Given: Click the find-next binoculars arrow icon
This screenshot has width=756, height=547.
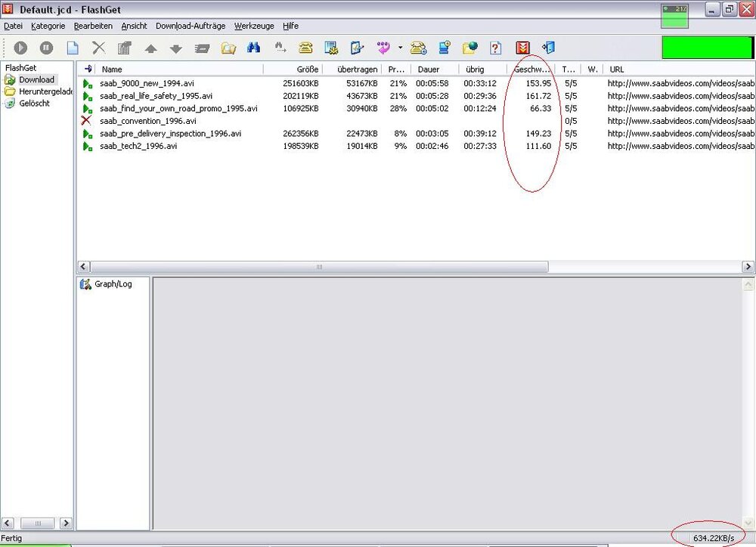Looking at the screenshot, I should (x=280, y=48).
